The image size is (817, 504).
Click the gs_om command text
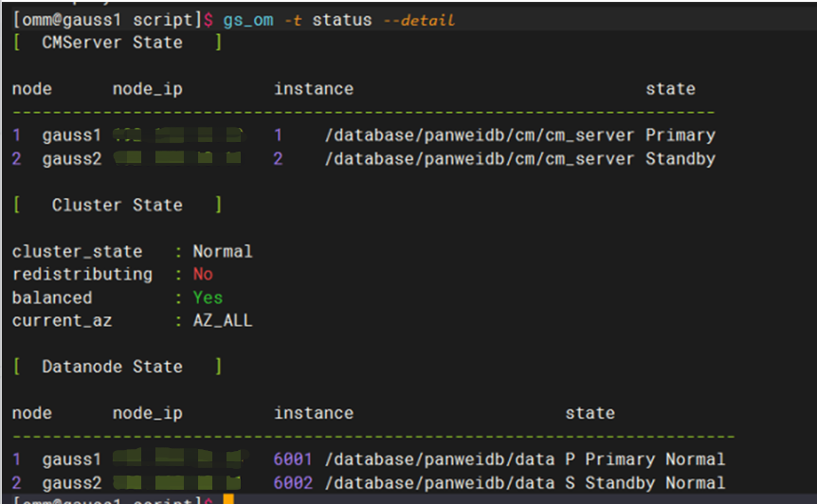coord(248,20)
